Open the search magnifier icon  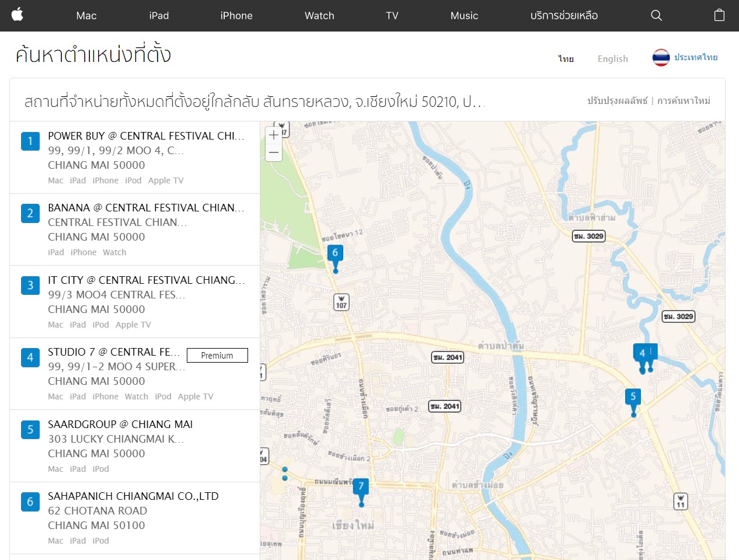[656, 16]
